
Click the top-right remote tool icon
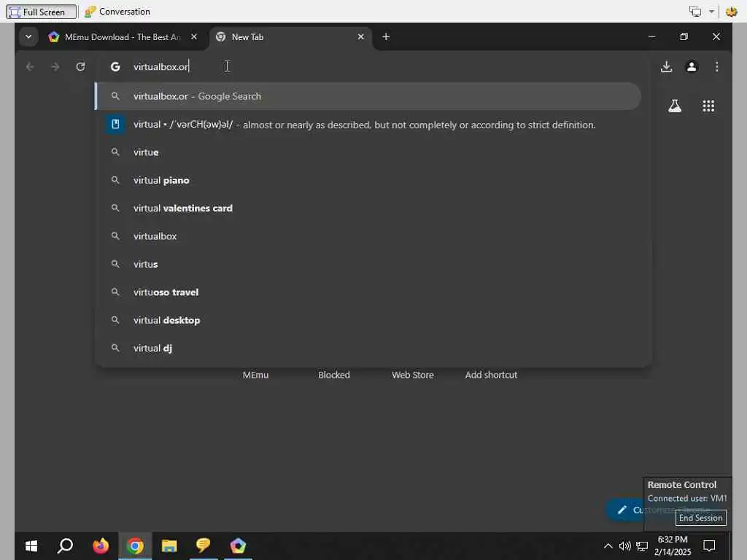(x=731, y=12)
